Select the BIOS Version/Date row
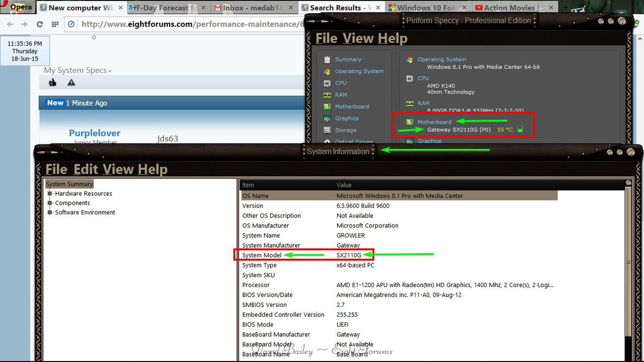Viewport: 644px width, 362px height. tap(399, 295)
